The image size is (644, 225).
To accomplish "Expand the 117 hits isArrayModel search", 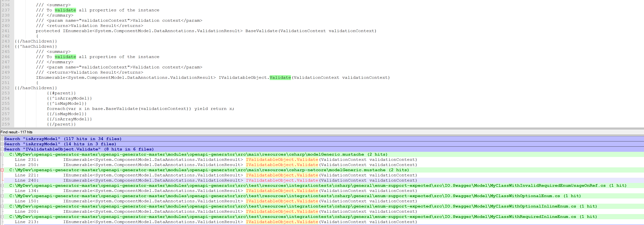I will [2, 139].
